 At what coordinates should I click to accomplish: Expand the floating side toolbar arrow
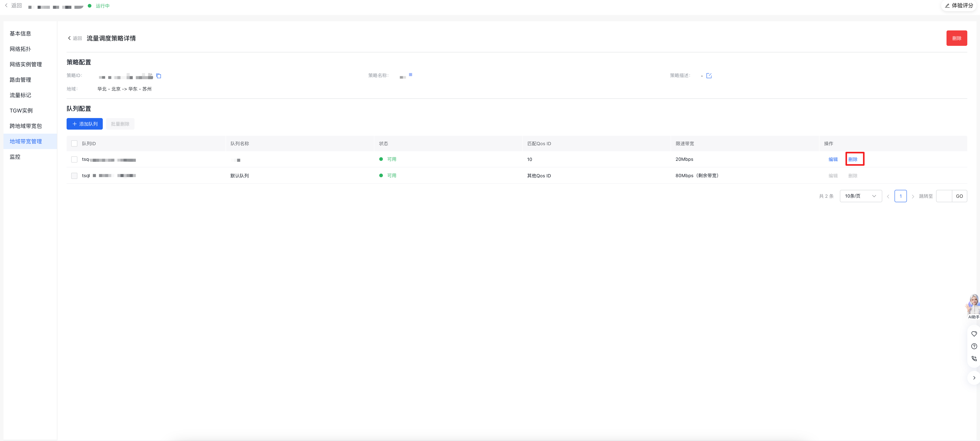coord(974,378)
